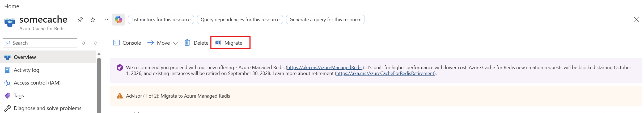Click the purple rocket recommendation icon
The height and width of the screenshot is (113, 644).
[x=120, y=68]
